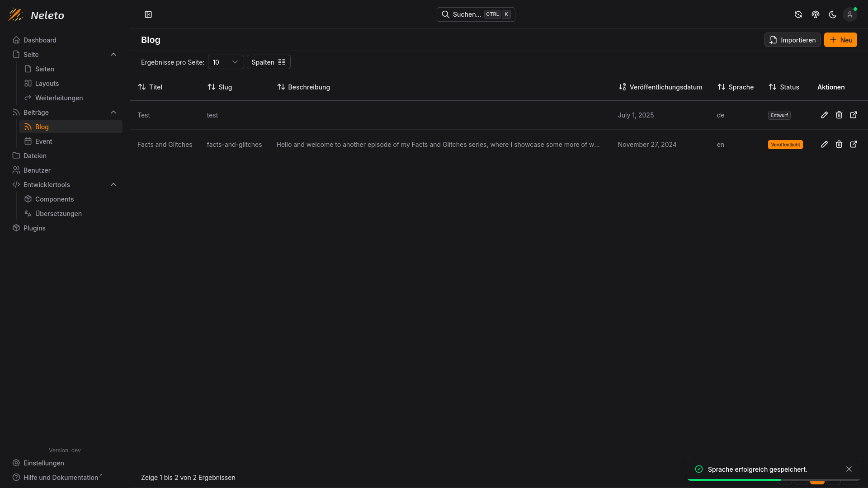
Task: Open Event in the sidebar
Action: click(x=43, y=141)
